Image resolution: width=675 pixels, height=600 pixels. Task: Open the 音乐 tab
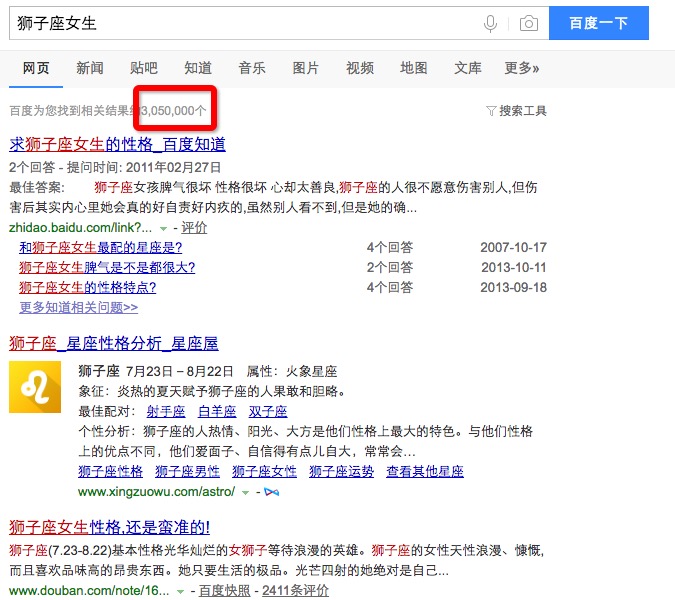252,68
